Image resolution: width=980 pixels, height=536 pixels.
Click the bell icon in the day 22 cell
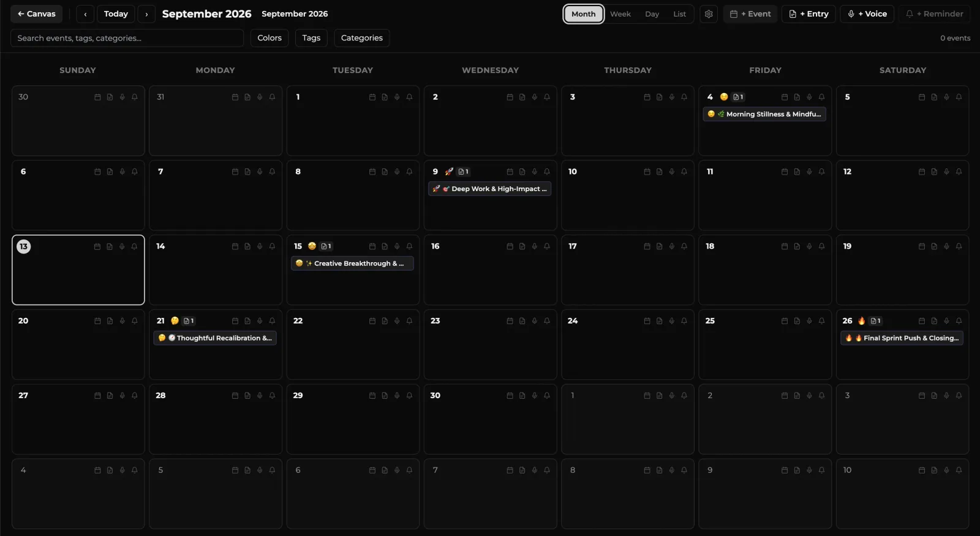(x=409, y=321)
